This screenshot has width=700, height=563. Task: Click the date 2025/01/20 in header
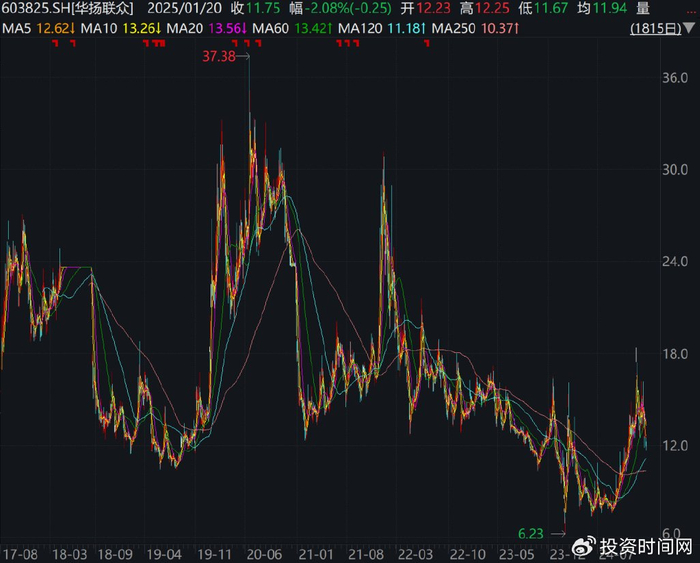point(184,8)
